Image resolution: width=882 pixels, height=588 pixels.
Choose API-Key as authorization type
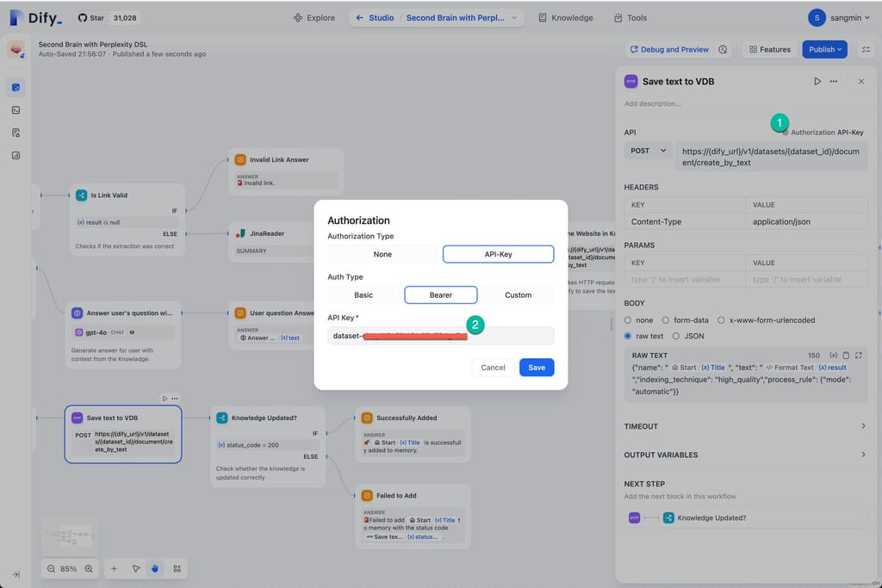pos(499,254)
